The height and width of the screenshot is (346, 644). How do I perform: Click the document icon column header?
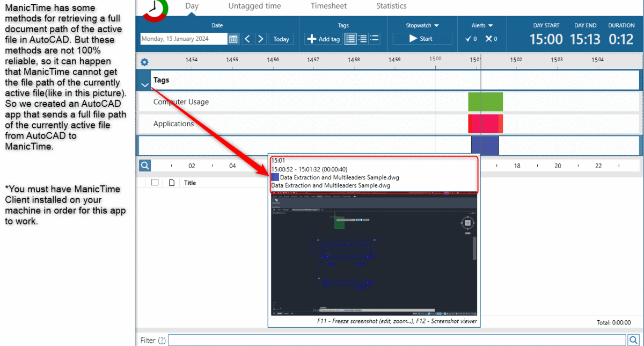pyautogui.click(x=172, y=183)
